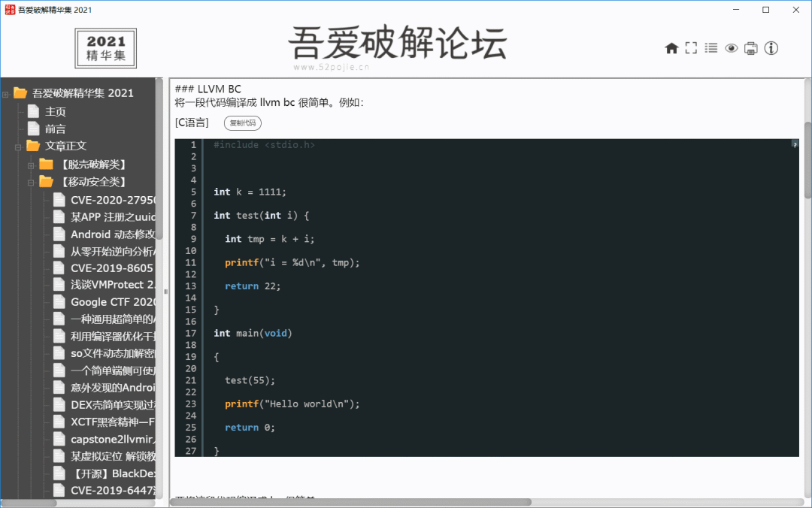
Task: Toggle fullscreen view icon
Action: coord(691,48)
